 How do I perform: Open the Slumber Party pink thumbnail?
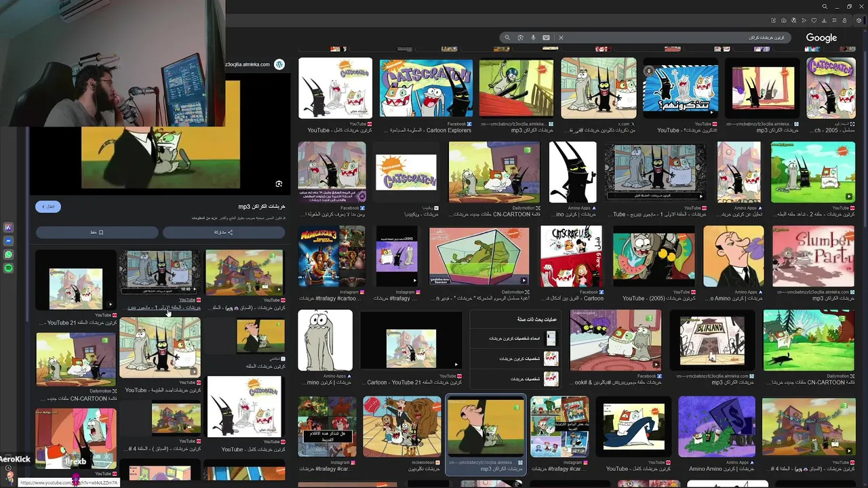[x=814, y=256]
